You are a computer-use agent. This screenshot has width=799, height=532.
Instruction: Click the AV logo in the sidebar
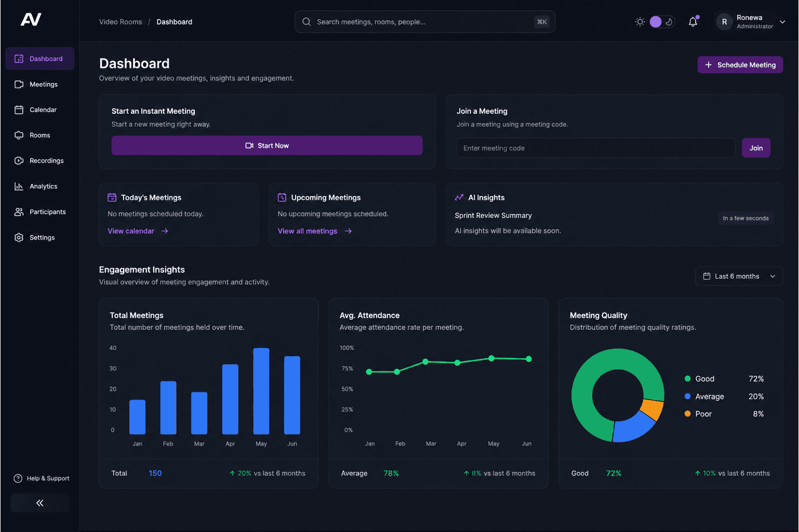[x=31, y=20]
